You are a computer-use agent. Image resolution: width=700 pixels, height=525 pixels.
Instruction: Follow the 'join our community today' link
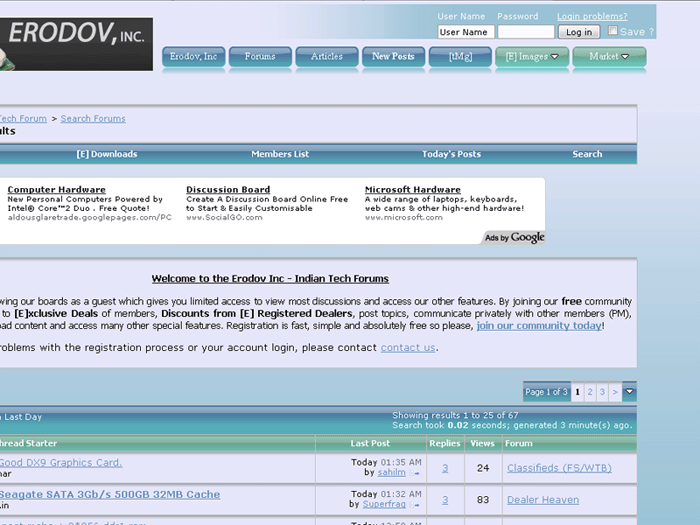coord(539,326)
